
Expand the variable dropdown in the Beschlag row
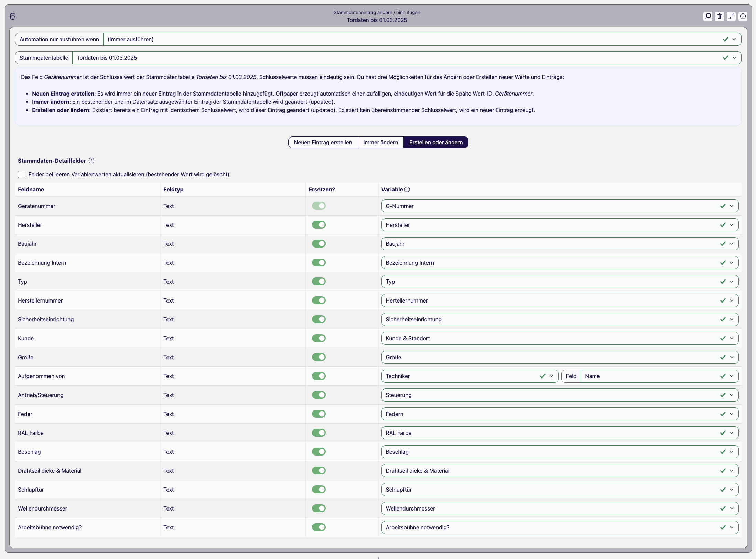560,452
